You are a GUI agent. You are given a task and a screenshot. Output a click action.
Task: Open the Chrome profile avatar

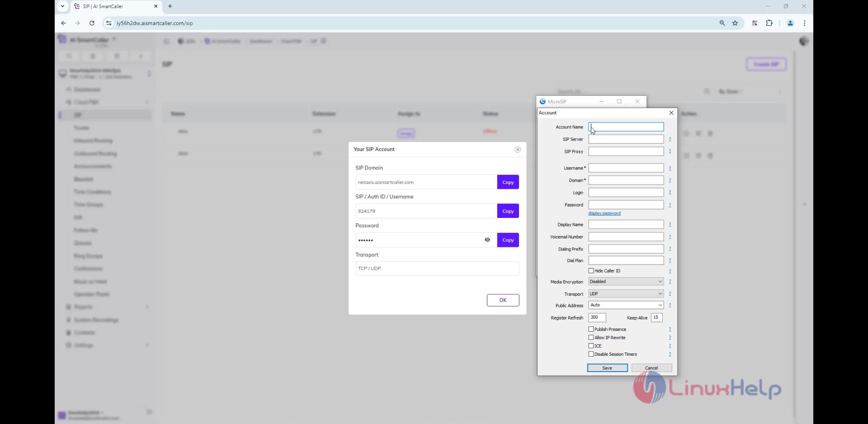[x=790, y=23]
